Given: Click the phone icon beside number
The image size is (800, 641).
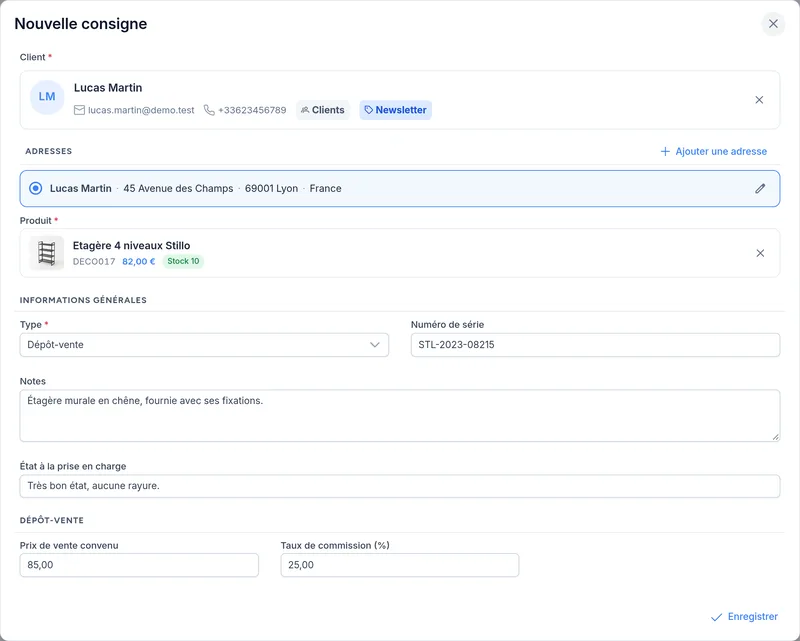Looking at the screenshot, I should coord(209,110).
